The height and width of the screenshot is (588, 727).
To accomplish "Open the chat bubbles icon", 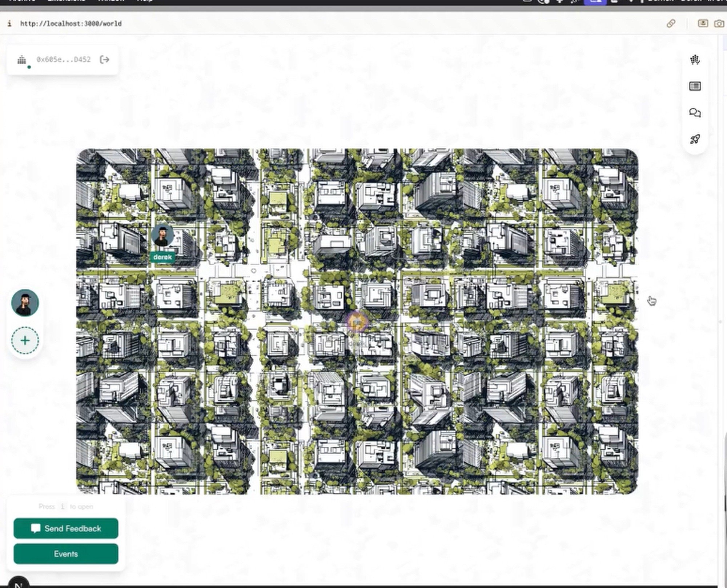I will (x=695, y=113).
